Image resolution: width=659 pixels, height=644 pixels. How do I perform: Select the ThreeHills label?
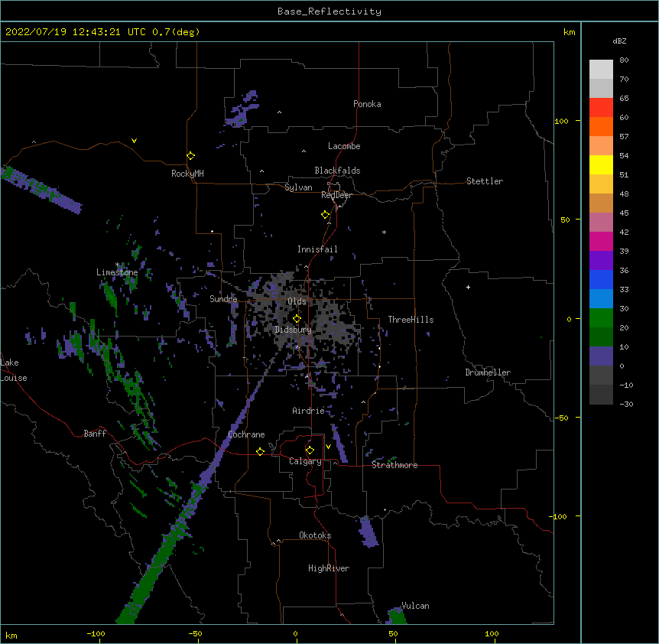(411, 320)
